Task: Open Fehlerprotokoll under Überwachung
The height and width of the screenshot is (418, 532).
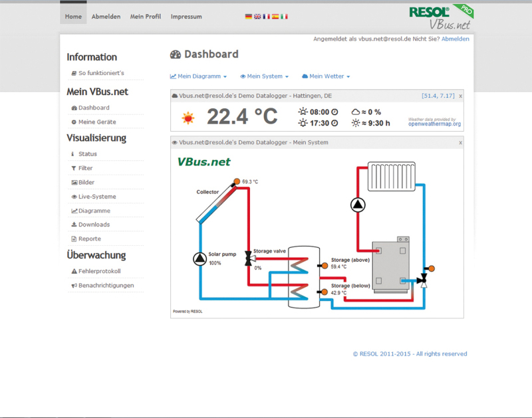Action: point(99,271)
